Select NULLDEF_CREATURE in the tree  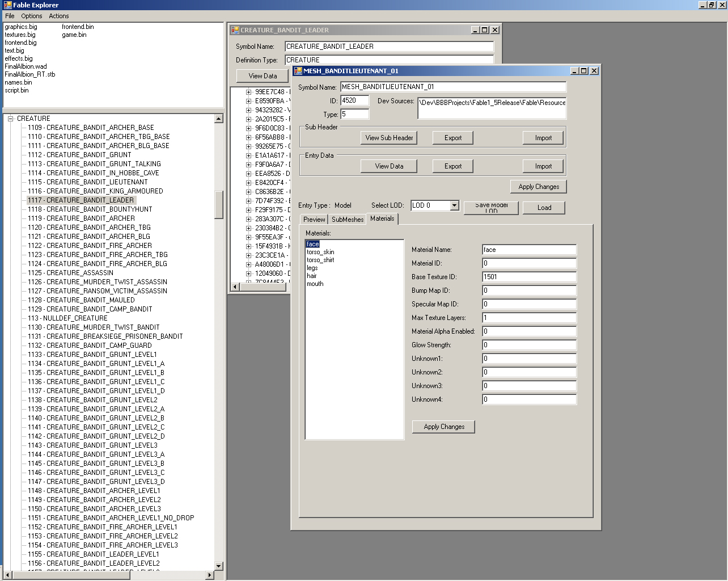coord(67,318)
